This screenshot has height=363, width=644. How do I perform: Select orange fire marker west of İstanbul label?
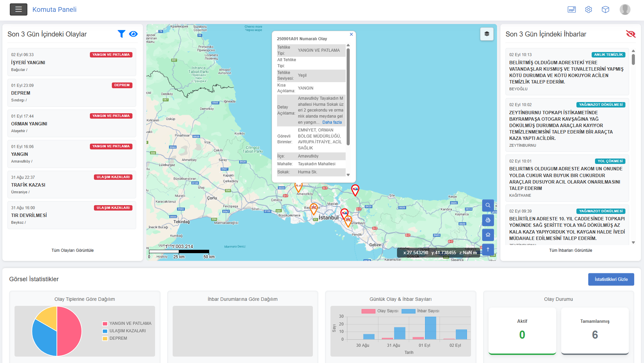(314, 209)
